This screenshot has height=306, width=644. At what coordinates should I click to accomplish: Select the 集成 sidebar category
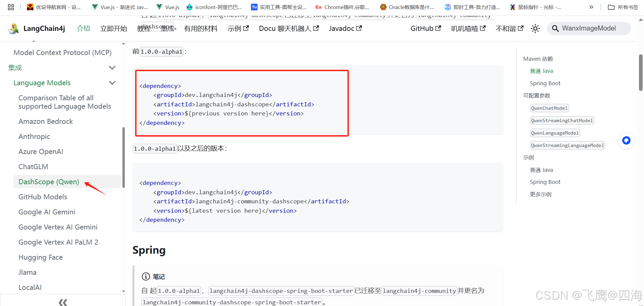pyautogui.click(x=15, y=68)
